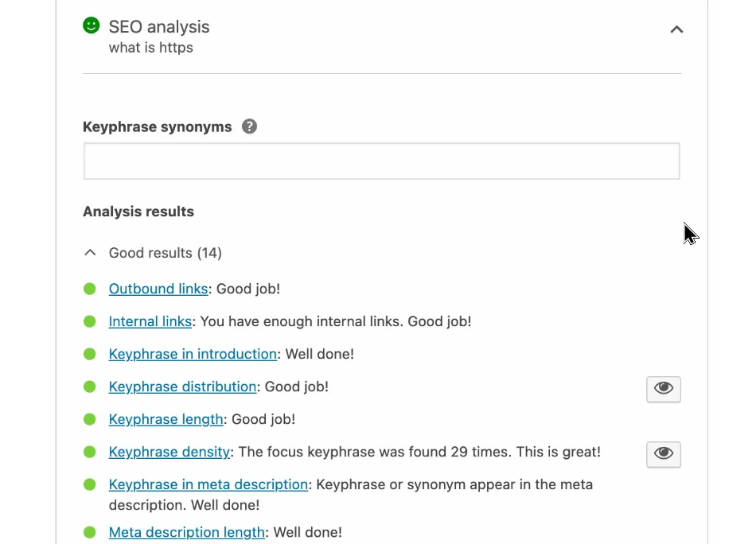Open the Keyphrase synonyms help icon
756x544 pixels.
(x=249, y=126)
